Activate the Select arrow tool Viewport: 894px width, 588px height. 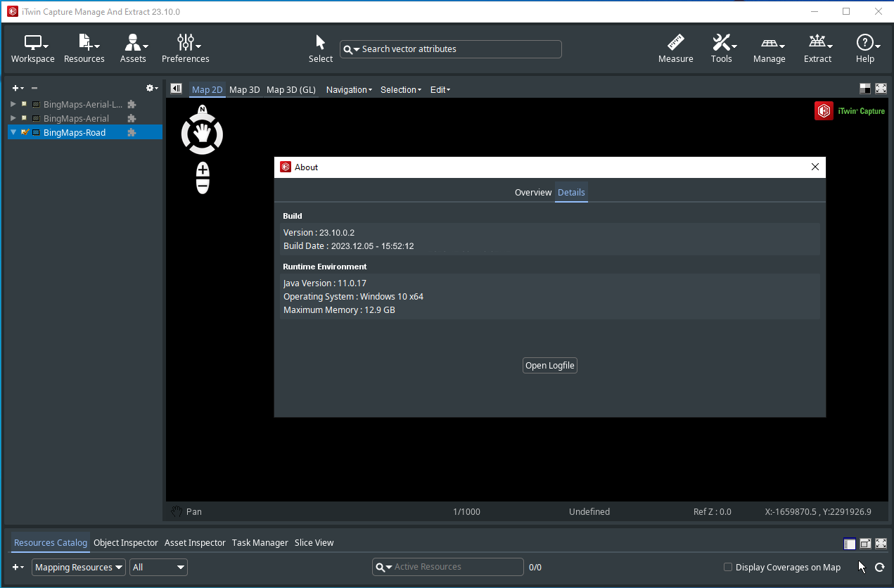coord(321,49)
